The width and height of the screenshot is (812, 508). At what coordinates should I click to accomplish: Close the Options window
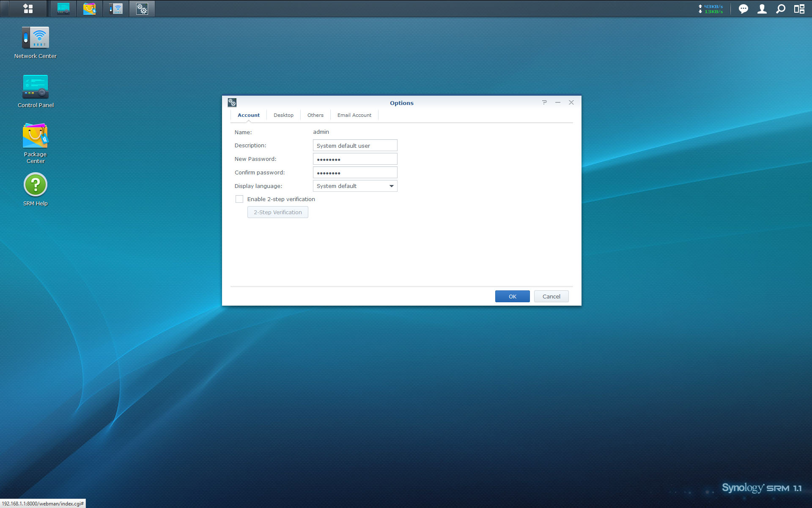(571, 102)
